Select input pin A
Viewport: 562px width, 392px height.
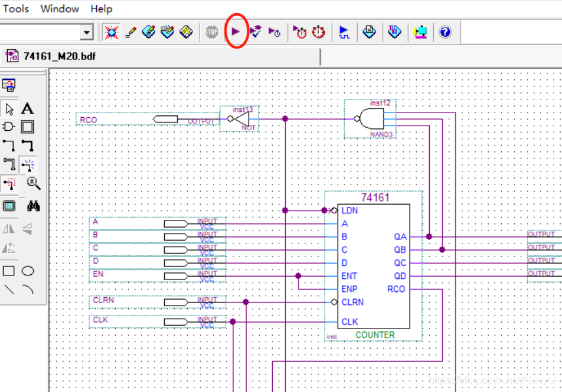(x=158, y=223)
